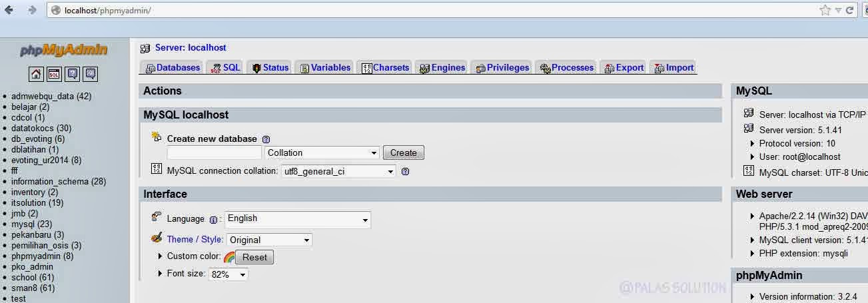This screenshot has width=868, height=303.
Task: Open the SQL documentation icon in sidebar
Action: click(x=91, y=74)
